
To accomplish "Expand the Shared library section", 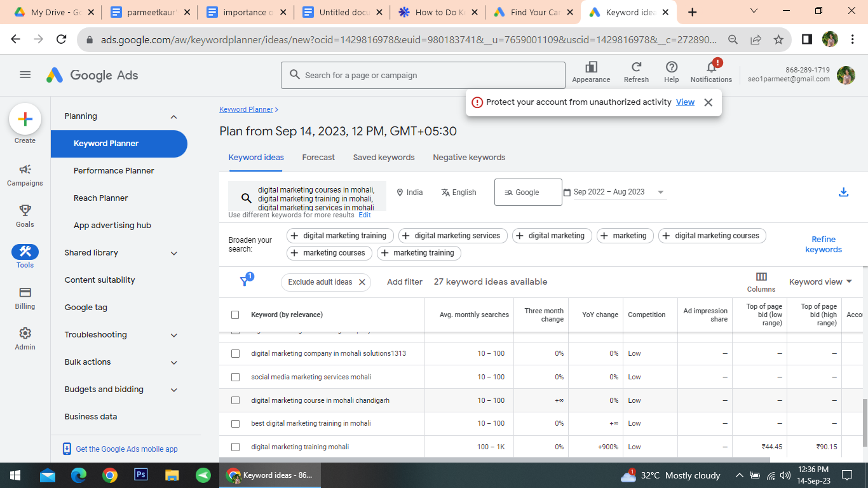I will pos(174,253).
